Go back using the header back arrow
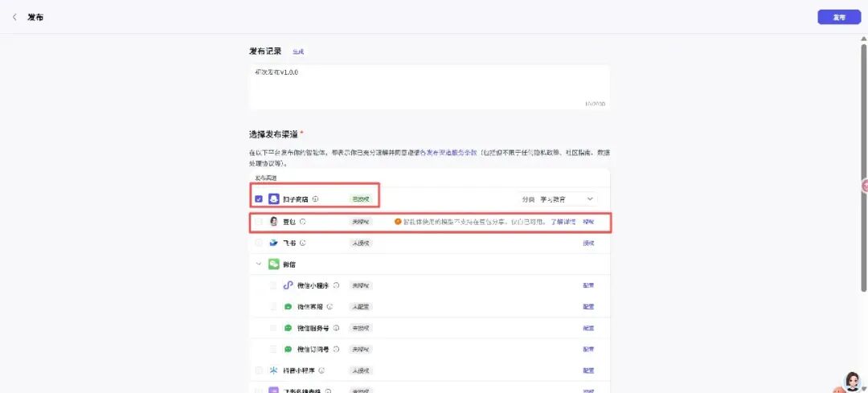Viewport: 868px width, 393px height. (14, 17)
